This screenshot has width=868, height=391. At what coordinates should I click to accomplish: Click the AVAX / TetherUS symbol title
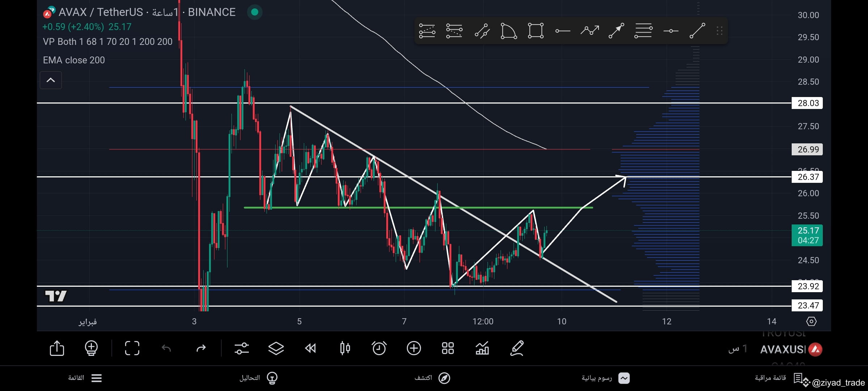click(x=101, y=12)
